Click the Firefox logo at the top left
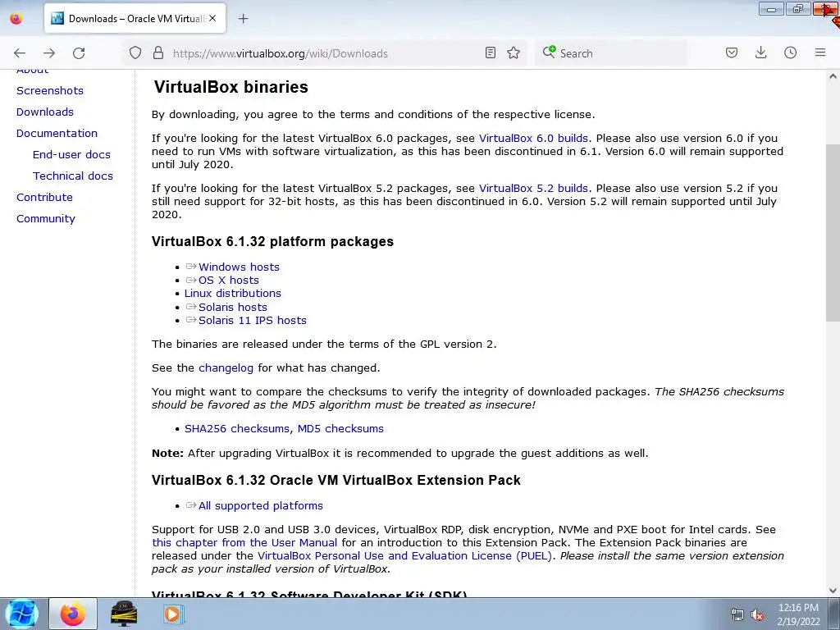840x630 pixels. [x=16, y=19]
